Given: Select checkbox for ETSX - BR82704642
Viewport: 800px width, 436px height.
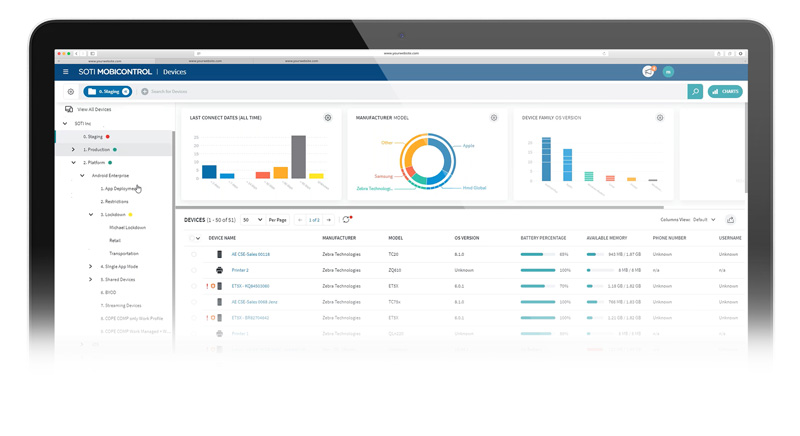Looking at the screenshot, I should [x=194, y=318].
